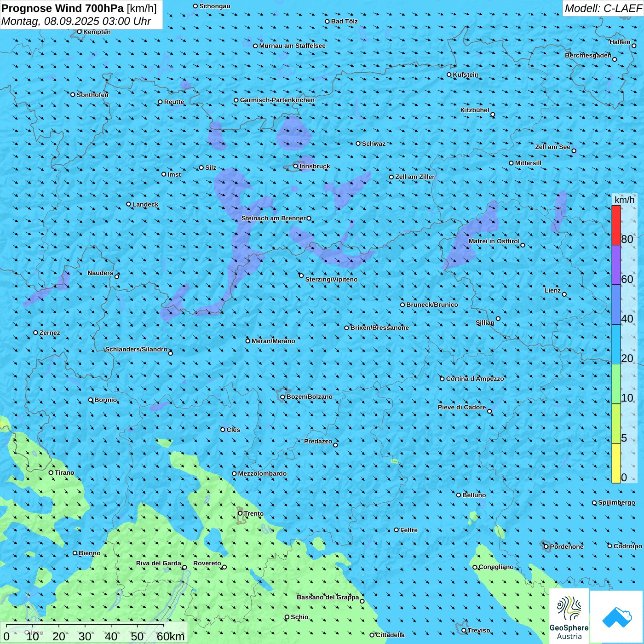Click the 'Sillian' label
Screen dimensions: 644x644
pyautogui.click(x=485, y=322)
